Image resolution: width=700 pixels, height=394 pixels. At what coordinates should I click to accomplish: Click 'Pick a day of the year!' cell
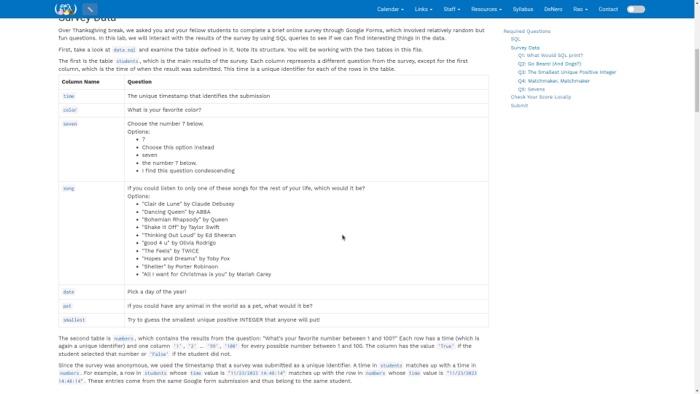pyautogui.click(x=306, y=292)
